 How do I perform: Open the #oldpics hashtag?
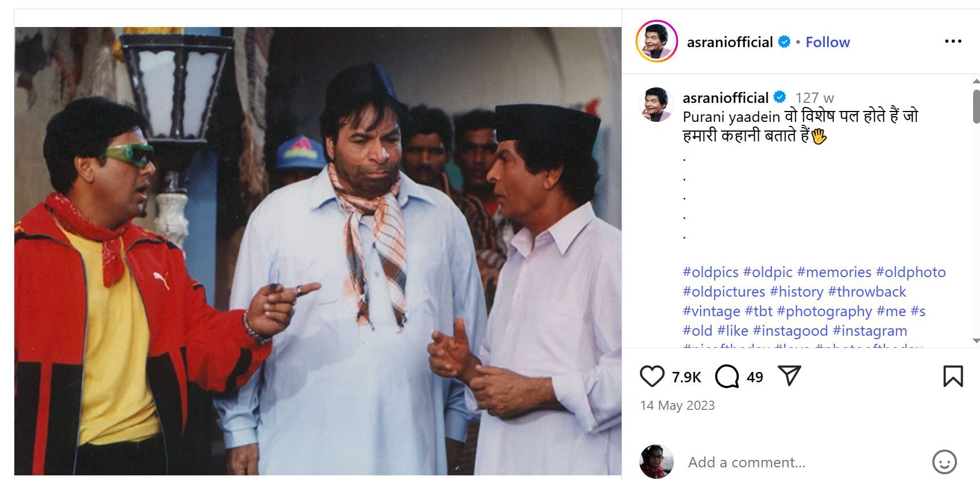click(x=711, y=272)
